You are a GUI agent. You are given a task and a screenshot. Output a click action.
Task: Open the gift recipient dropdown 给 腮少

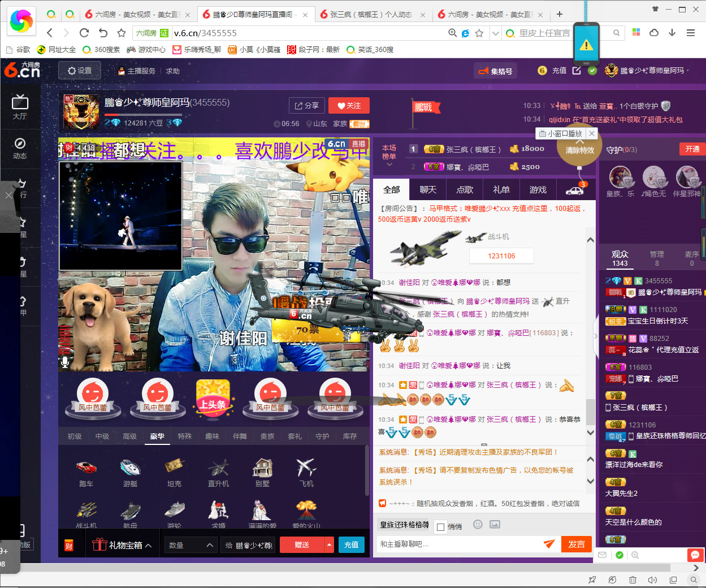249,545
